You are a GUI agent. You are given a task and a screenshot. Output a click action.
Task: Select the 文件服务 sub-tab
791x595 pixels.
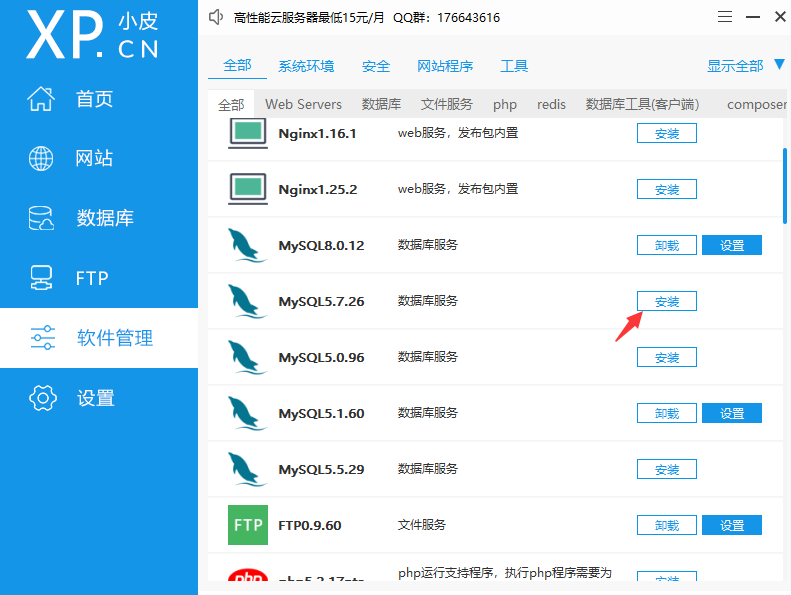446,104
